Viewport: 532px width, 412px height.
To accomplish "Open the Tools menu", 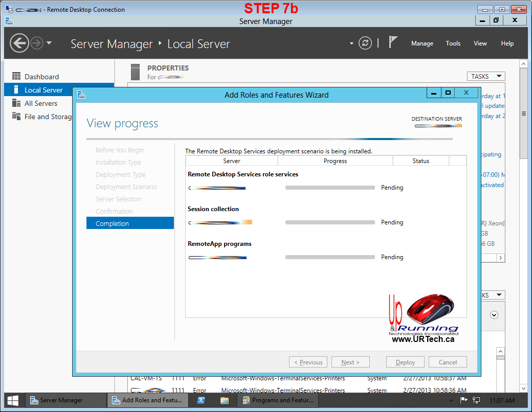I will coord(453,43).
